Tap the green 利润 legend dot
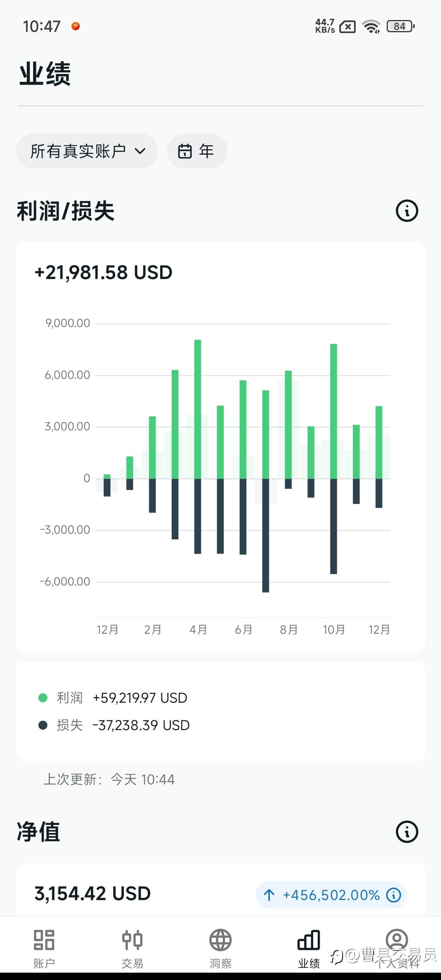 pos(43,698)
